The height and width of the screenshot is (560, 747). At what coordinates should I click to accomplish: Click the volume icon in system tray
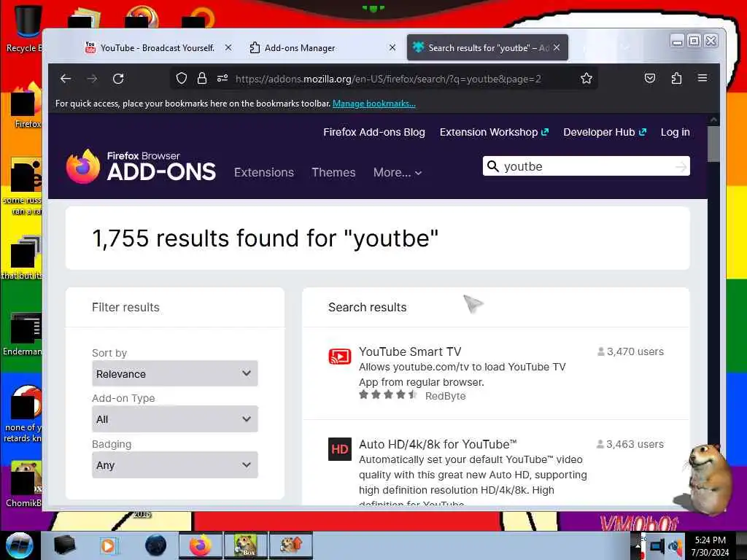coord(675,545)
